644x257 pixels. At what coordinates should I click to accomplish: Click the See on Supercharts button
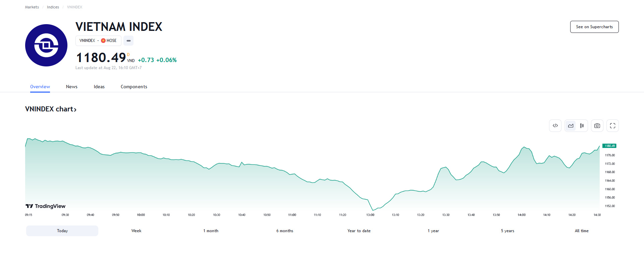click(594, 27)
